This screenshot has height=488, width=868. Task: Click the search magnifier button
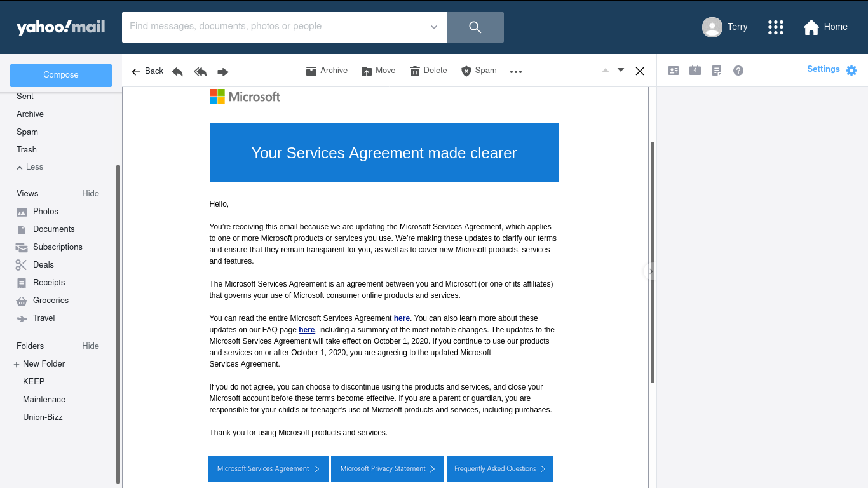475,27
